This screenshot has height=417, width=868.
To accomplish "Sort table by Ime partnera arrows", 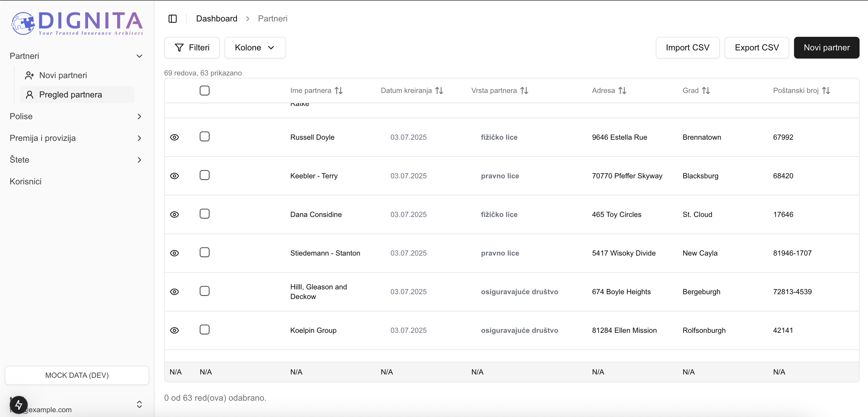I will 339,90.
